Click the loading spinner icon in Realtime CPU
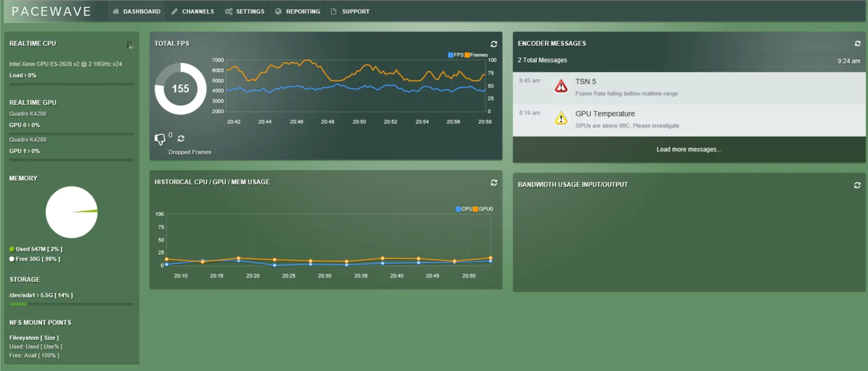 130,45
